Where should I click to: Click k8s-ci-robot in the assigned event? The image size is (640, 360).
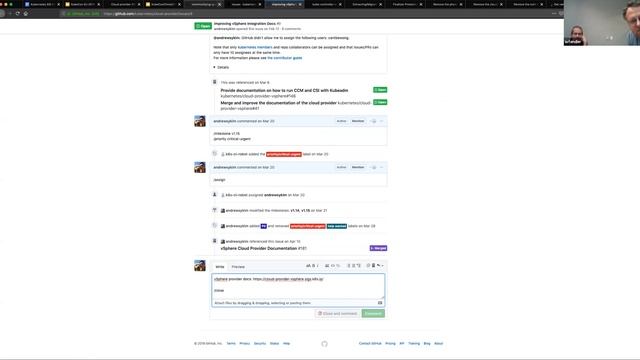237,195
